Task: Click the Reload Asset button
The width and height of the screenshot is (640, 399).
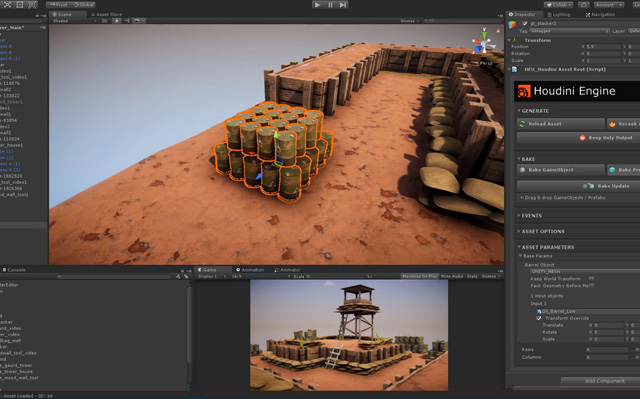Action: tap(560, 124)
